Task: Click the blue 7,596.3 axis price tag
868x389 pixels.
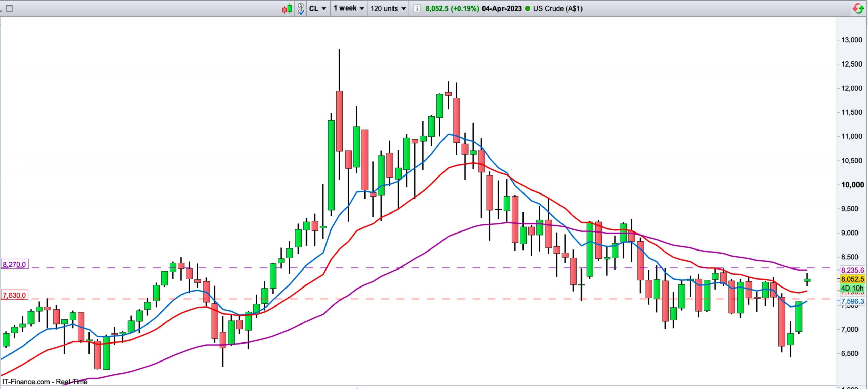Action: [x=852, y=301]
